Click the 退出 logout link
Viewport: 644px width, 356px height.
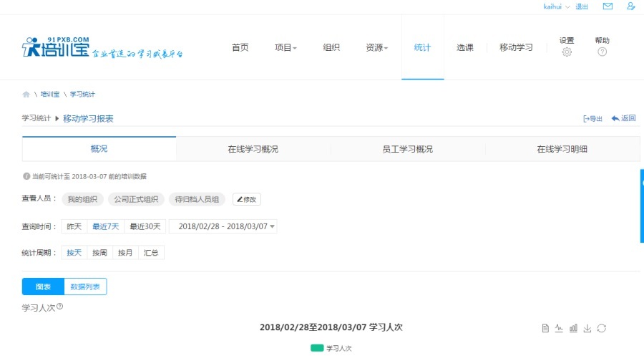click(x=582, y=6)
